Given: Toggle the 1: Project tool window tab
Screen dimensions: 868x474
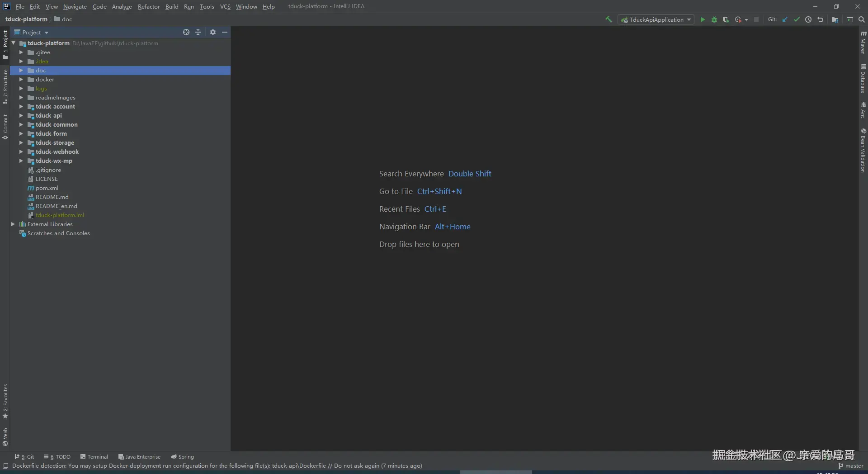Looking at the screenshot, I should point(5,45).
